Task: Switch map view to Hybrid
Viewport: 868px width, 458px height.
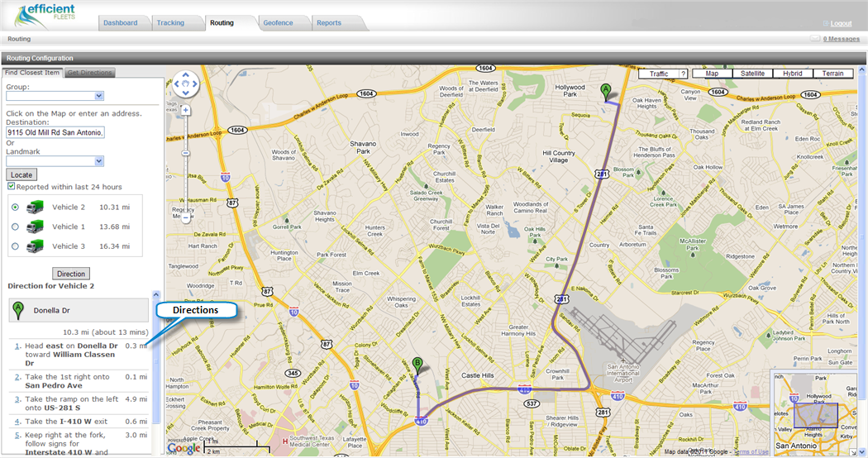Action: (793, 74)
